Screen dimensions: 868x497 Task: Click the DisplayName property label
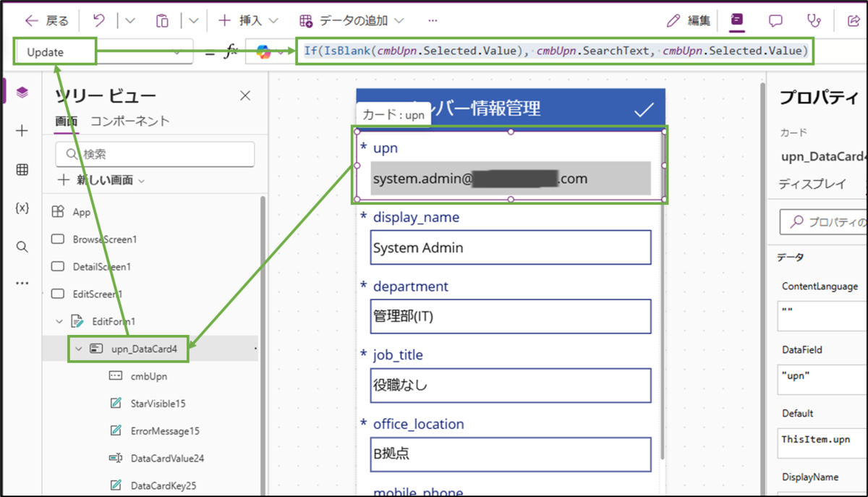click(810, 477)
